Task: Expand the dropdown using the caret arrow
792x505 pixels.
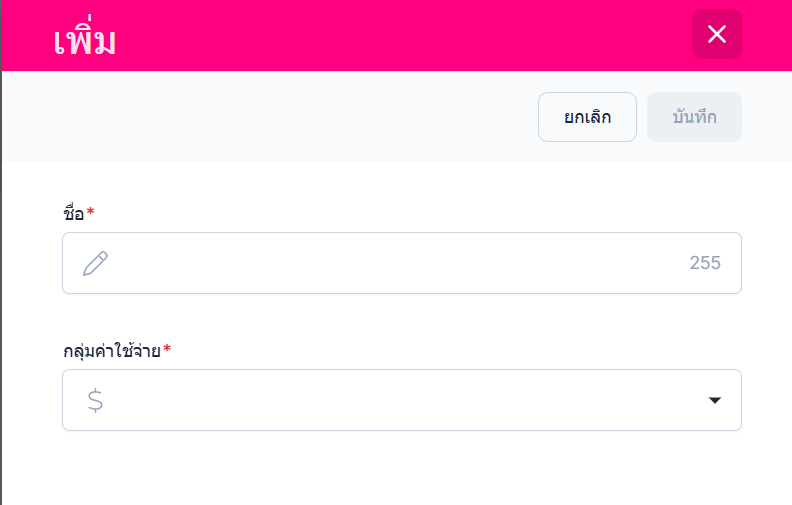Action: point(714,400)
